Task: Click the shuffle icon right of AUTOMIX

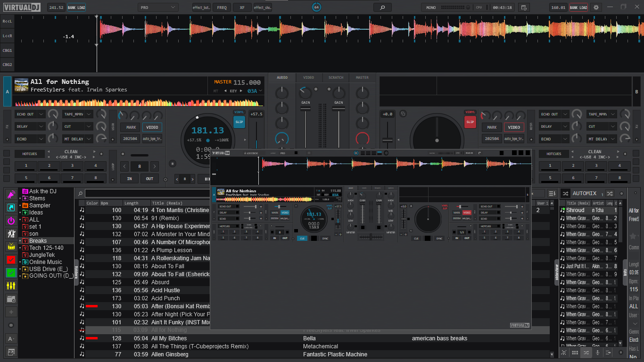Action: pos(610,193)
